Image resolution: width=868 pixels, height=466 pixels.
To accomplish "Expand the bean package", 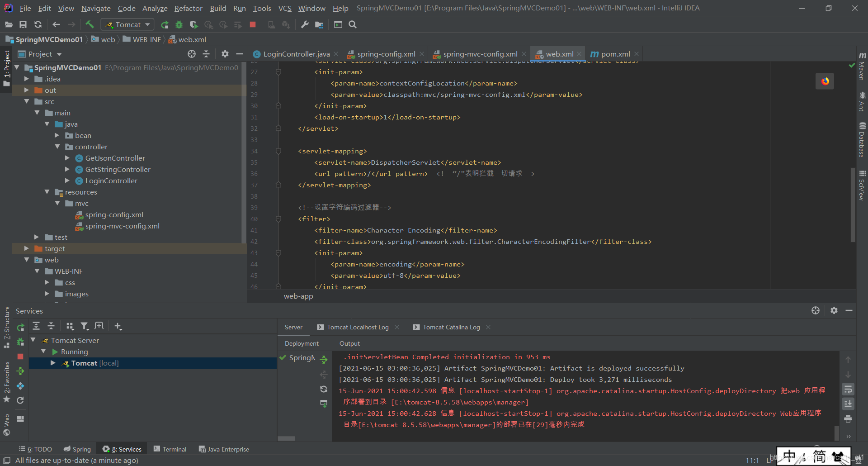I will tap(57, 135).
